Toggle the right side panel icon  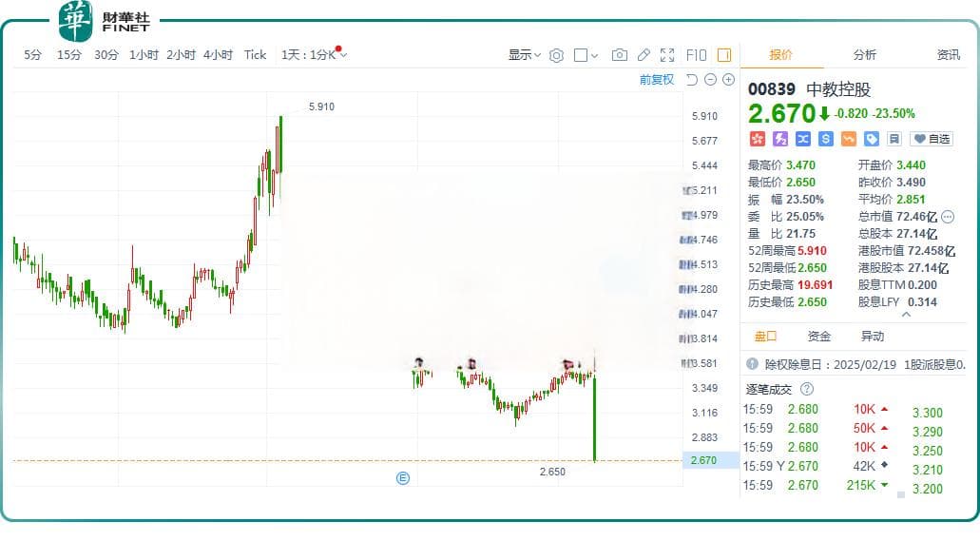coord(724,55)
